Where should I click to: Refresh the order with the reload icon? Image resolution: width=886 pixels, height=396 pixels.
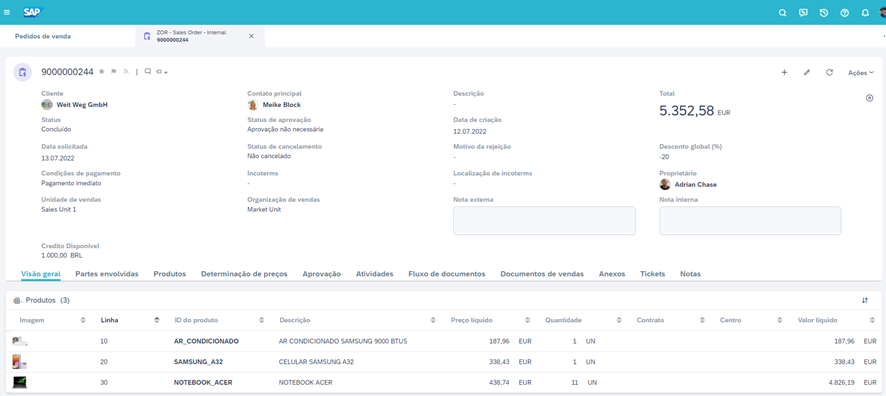click(x=829, y=72)
